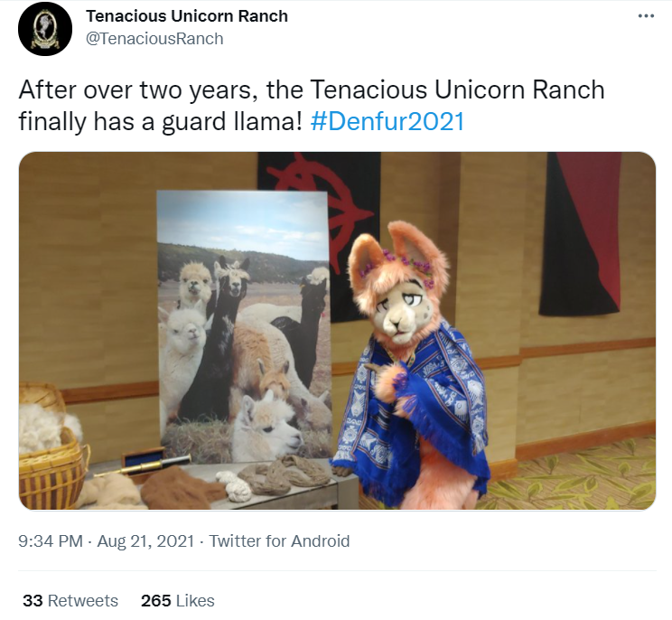Viewport: 672px width, 620px height.
Task: Click the Tenacious Unicorn Ranch display name
Action: tap(187, 16)
